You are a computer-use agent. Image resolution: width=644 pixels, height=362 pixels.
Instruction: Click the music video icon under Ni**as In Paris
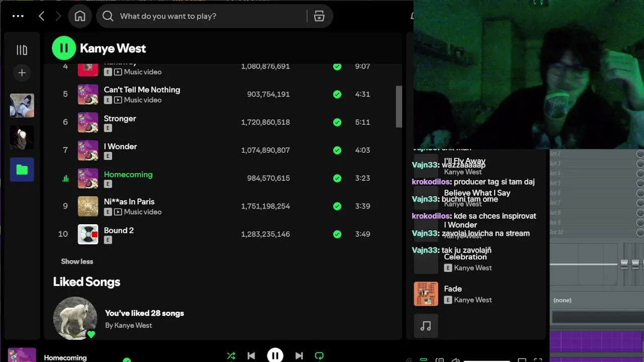click(x=118, y=212)
